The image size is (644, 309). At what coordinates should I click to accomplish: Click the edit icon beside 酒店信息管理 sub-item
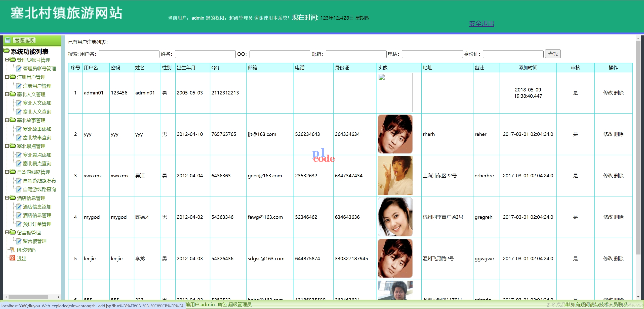[19, 215]
